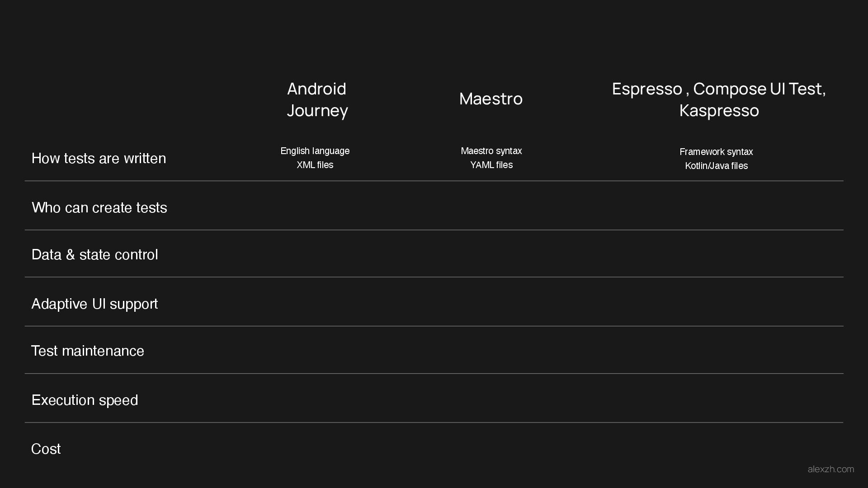
Task: Select the Who can create tests row
Action: click(99, 208)
